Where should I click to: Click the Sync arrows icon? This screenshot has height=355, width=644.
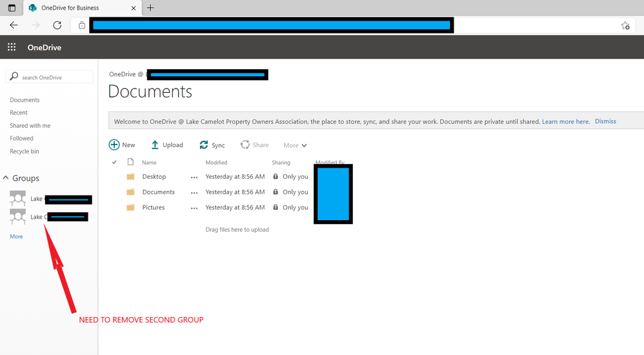(204, 145)
